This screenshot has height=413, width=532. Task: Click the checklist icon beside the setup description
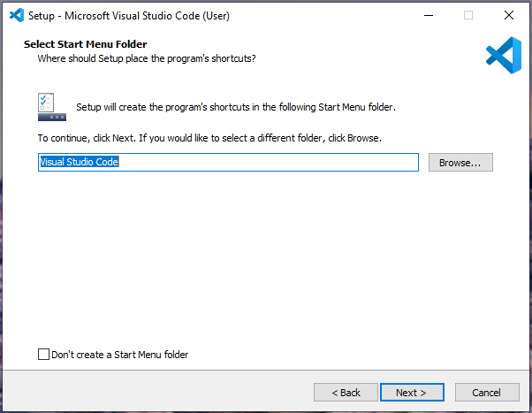pyautogui.click(x=51, y=107)
